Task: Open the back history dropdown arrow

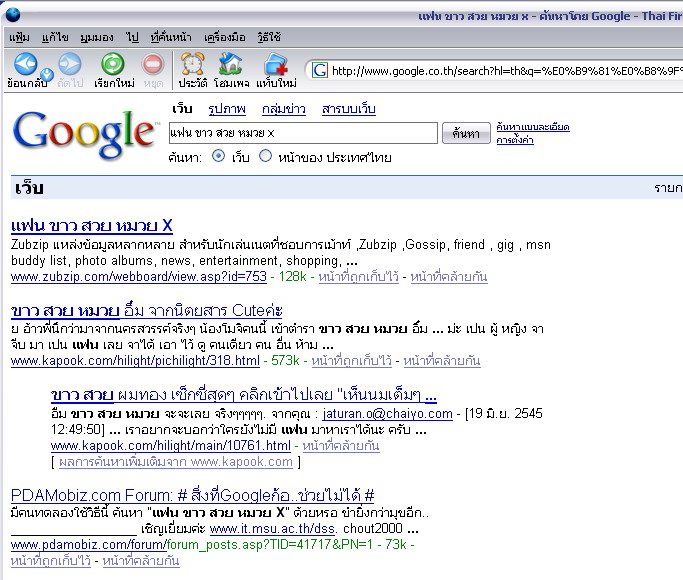Action: pos(47,75)
